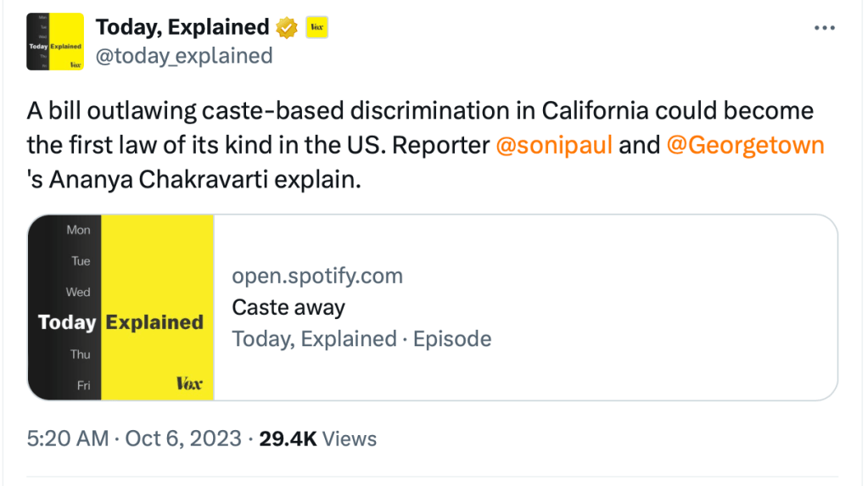View the 29.4K Views count
The height and width of the screenshot is (486, 868).
click(317, 439)
